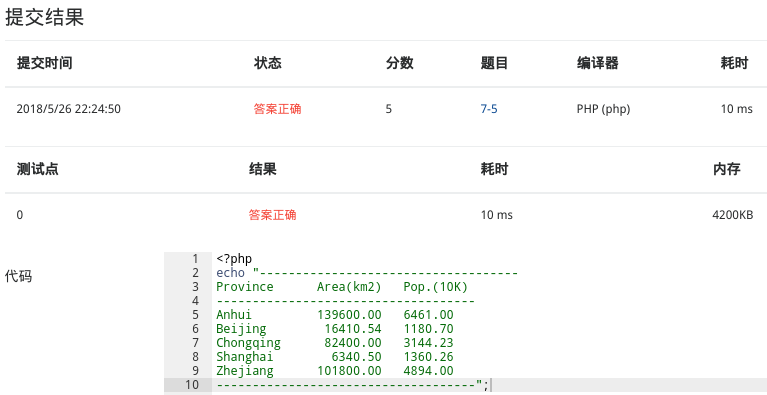Click the Beijing code line
The height and width of the screenshot is (395, 767).
point(335,329)
